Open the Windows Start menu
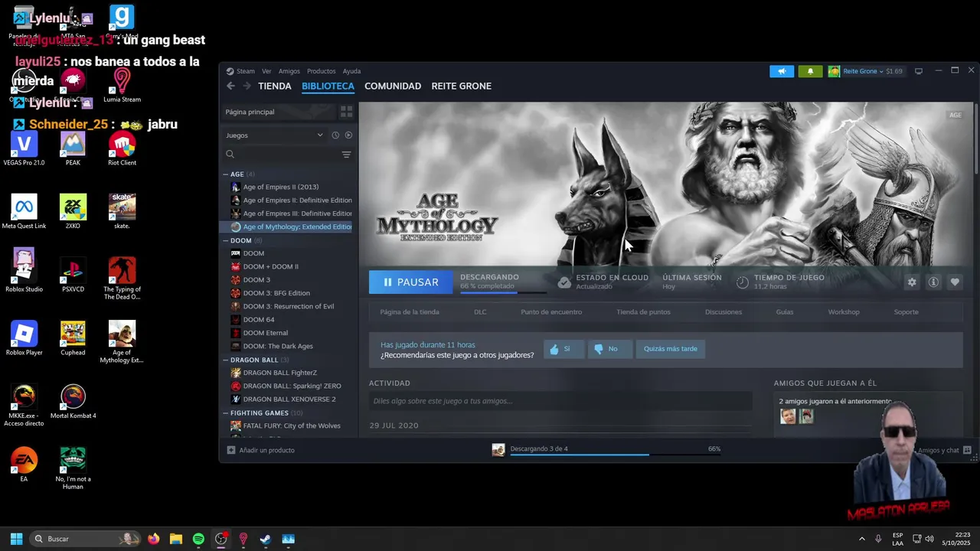This screenshot has height=551, width=980. coord(16,539)
